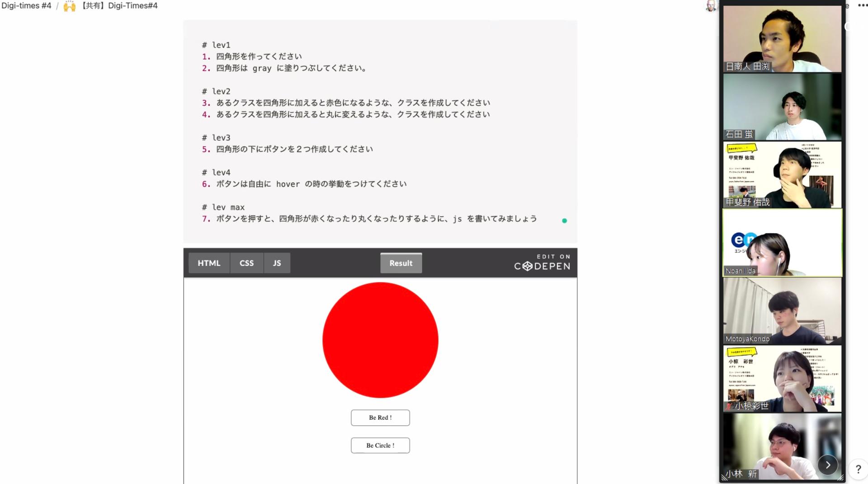Open the help question mark button
The image size is (868, 484).
[858, 470]
